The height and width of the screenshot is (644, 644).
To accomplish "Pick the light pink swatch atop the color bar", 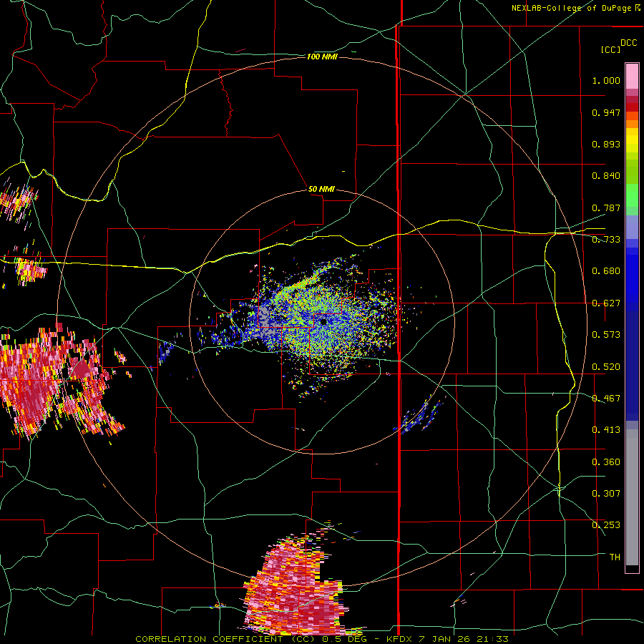I will pyautogui.click(x=632, y=77).
